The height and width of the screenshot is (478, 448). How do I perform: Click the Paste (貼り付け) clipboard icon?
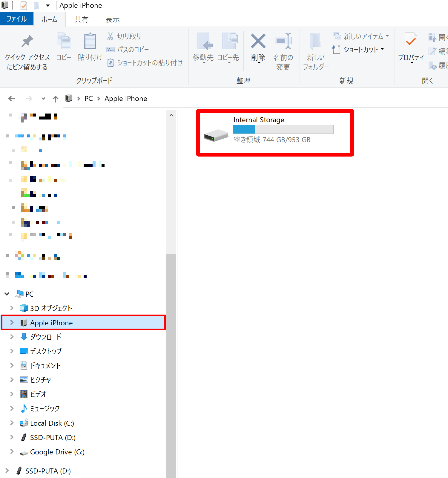(x=90, y=41)
